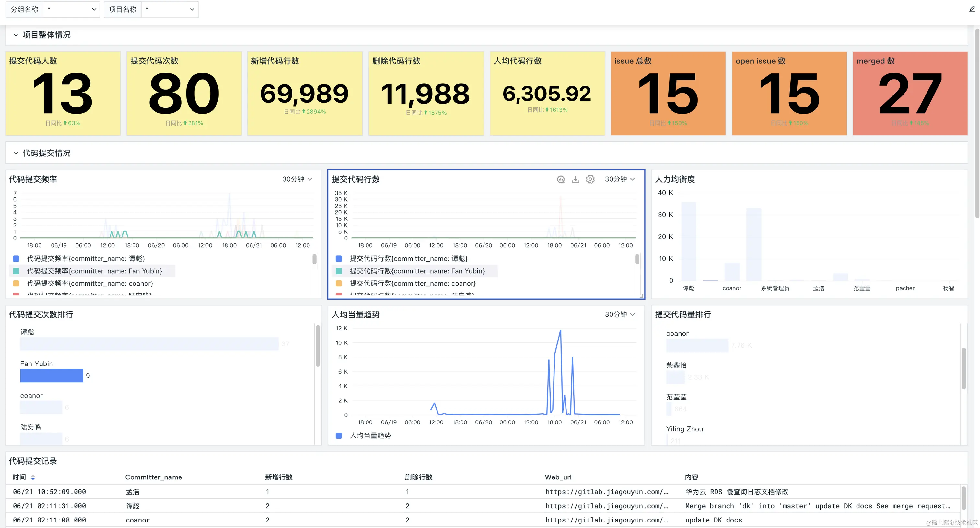
Task: Click the edit pencil icon at top right
Action: tap(972, 9)
